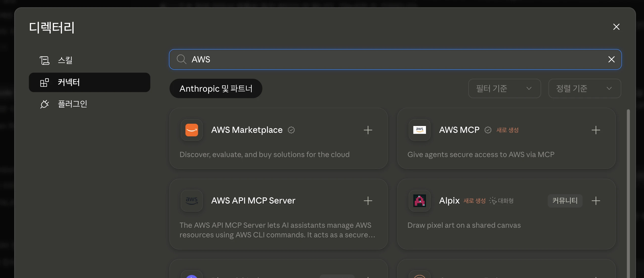The image size is (644, 278).
Task: Click the 스킬 scroll icon in sidebar
Action: (45, 60)
